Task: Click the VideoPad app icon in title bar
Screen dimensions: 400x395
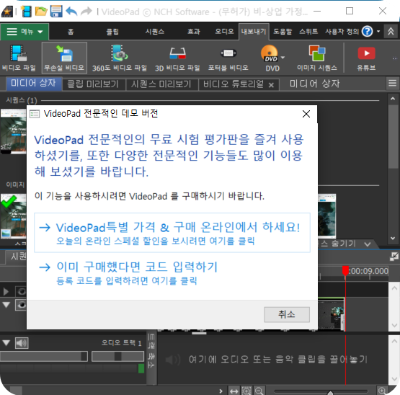Action: [x=7, y=11]
